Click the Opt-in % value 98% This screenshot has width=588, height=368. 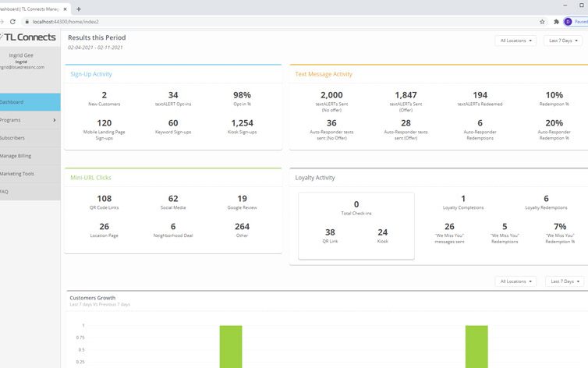pyautogui.click(x=242, y=95)
